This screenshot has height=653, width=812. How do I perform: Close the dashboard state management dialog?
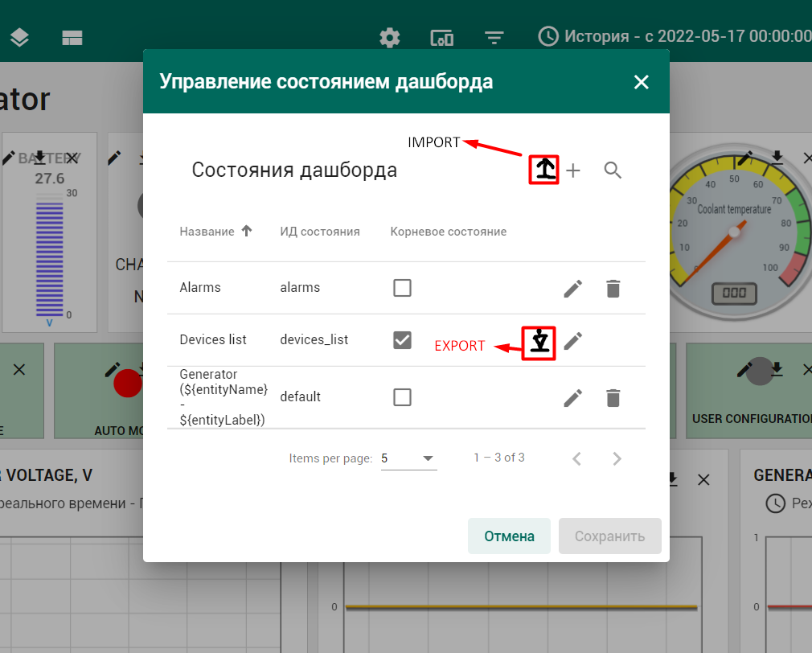tap(641, 82)
